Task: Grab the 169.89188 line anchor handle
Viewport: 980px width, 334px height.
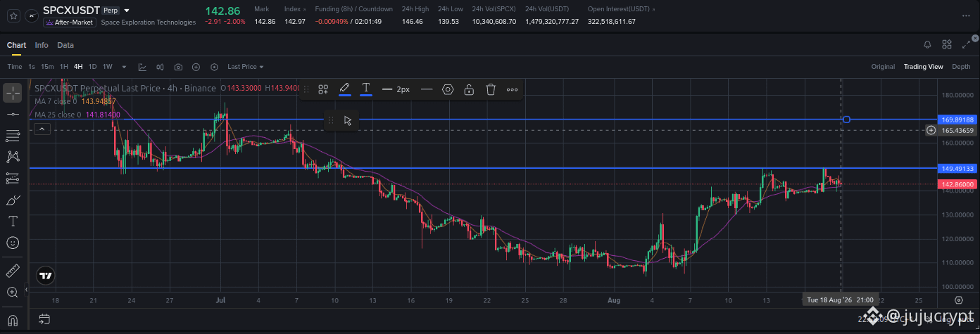Action: pos(846,120)
